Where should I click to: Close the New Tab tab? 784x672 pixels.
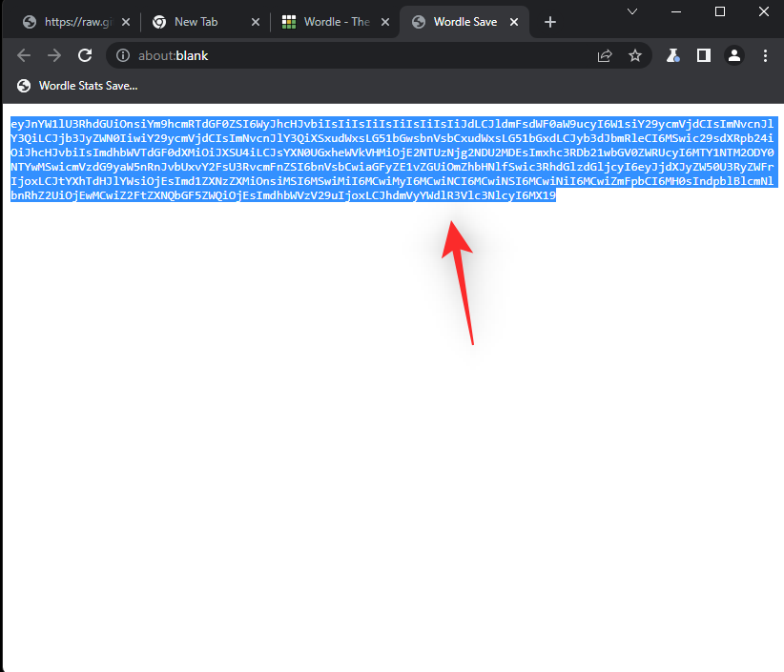(x=255, y=22)
